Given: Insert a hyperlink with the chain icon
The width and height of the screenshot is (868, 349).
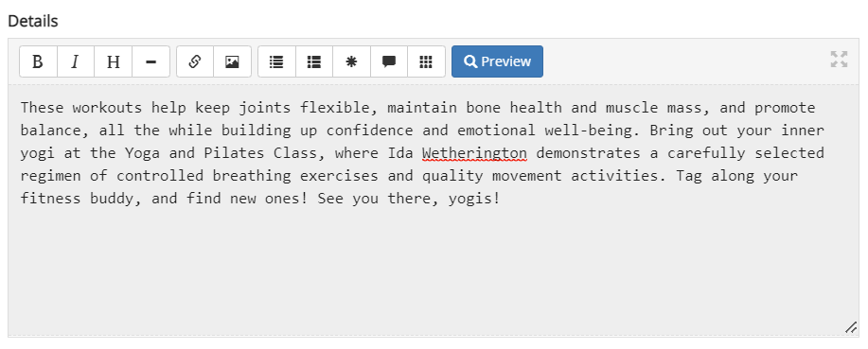Looking at the screenshot, I should tap(195, 61).
